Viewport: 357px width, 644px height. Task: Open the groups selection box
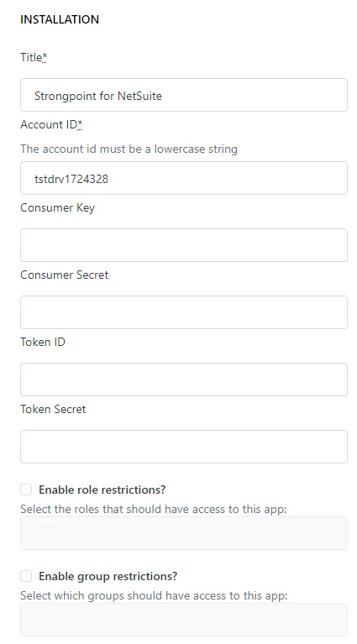click(x=184, y=620)
